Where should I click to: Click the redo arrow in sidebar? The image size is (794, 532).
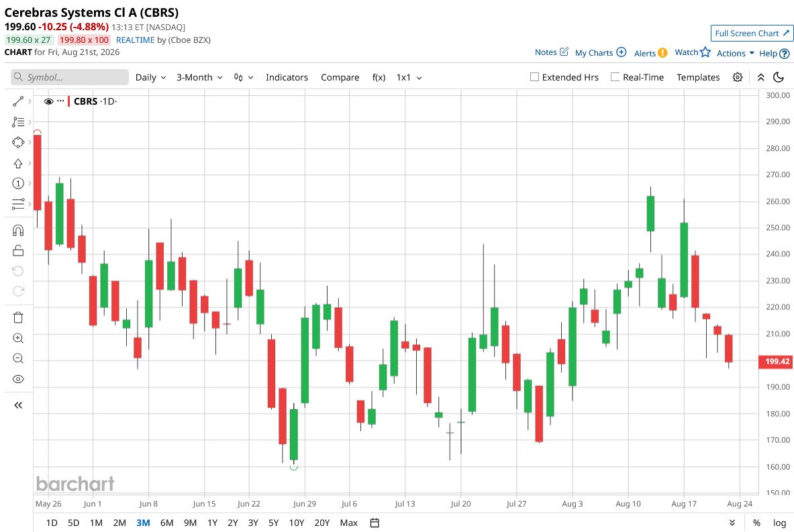(x=18, y=291)
